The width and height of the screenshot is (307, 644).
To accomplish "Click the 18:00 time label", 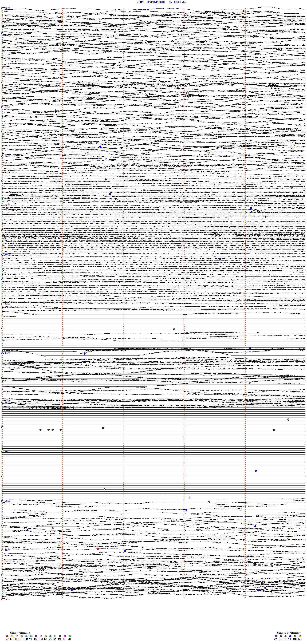I will 8,451.
